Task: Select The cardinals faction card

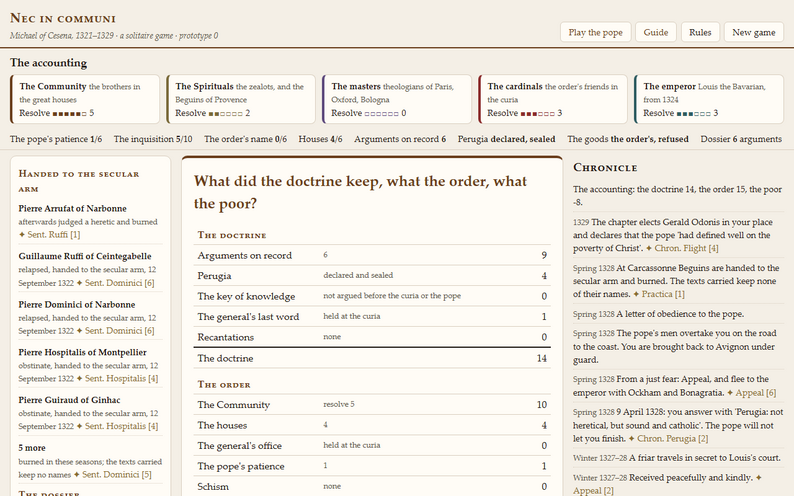Action: tap(552, 99)
